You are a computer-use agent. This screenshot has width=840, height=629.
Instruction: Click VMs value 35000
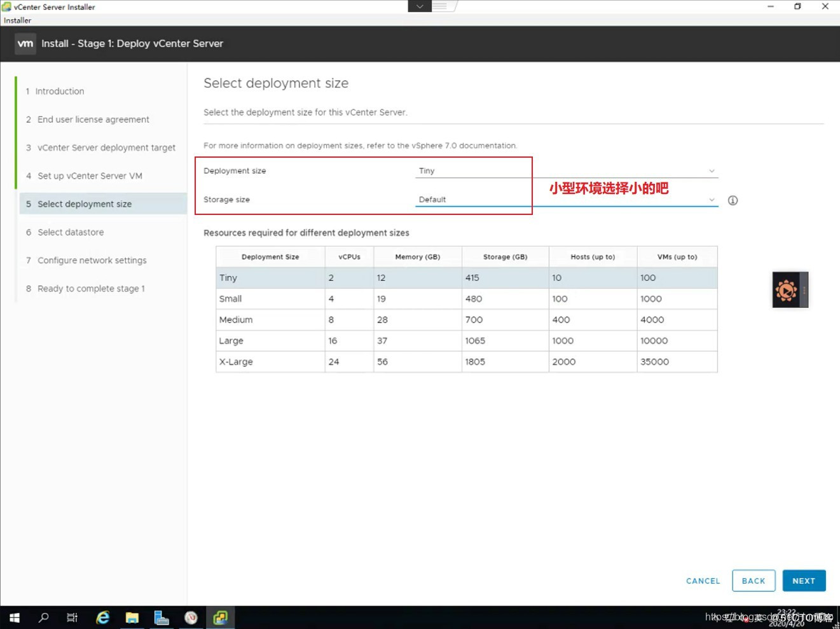point(654,362)
